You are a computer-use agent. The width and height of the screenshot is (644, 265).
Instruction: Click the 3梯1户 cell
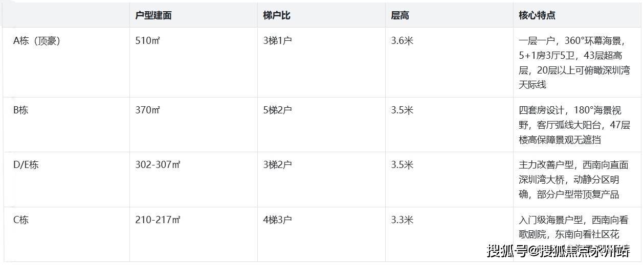click(x=278, y=41)
